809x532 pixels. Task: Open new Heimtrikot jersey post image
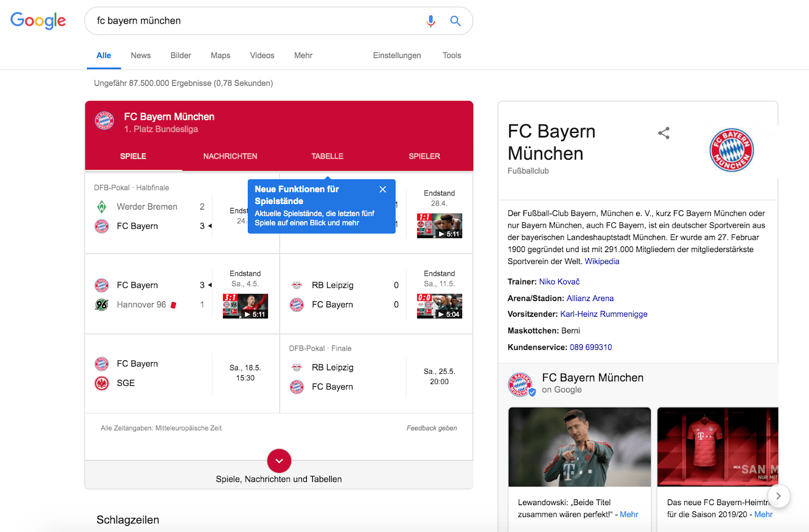(718, 447)
